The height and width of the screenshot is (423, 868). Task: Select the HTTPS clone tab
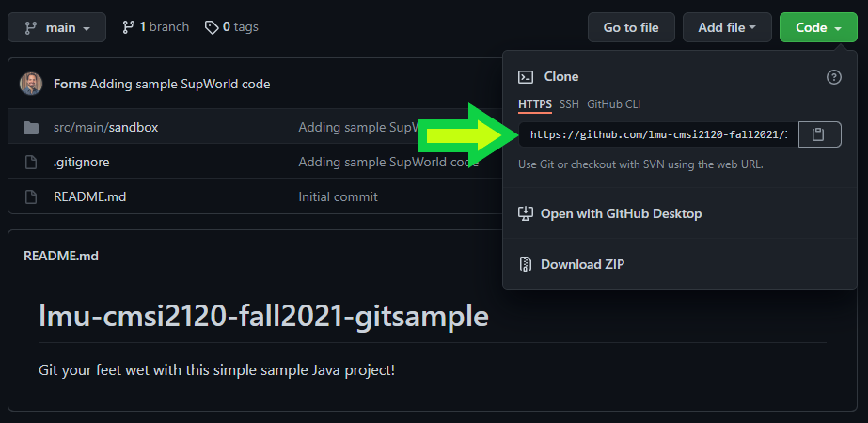(x=535, y=104)
